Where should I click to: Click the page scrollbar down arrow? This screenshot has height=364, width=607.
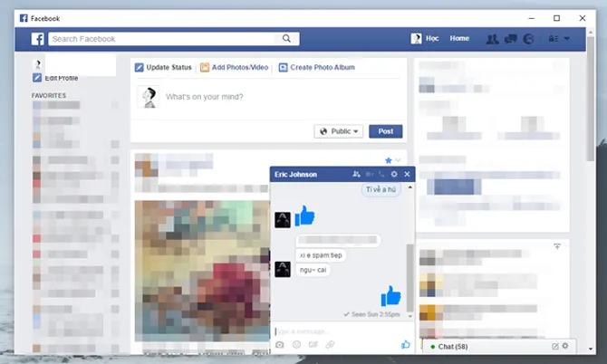pos(591,349)
